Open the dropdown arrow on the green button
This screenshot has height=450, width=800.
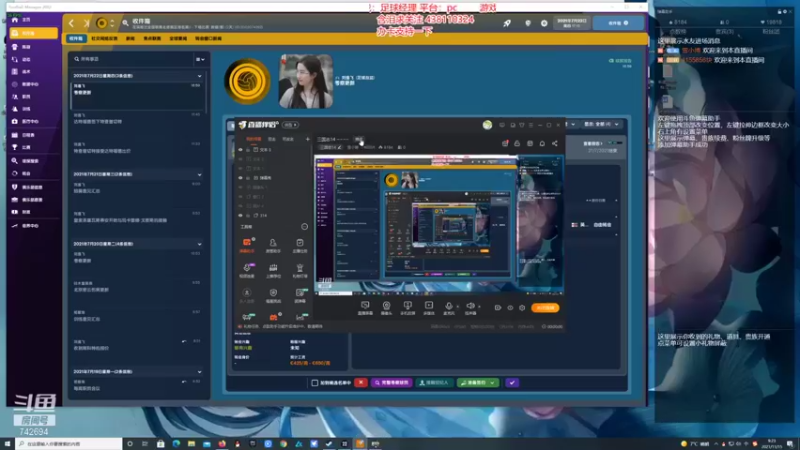492,383
